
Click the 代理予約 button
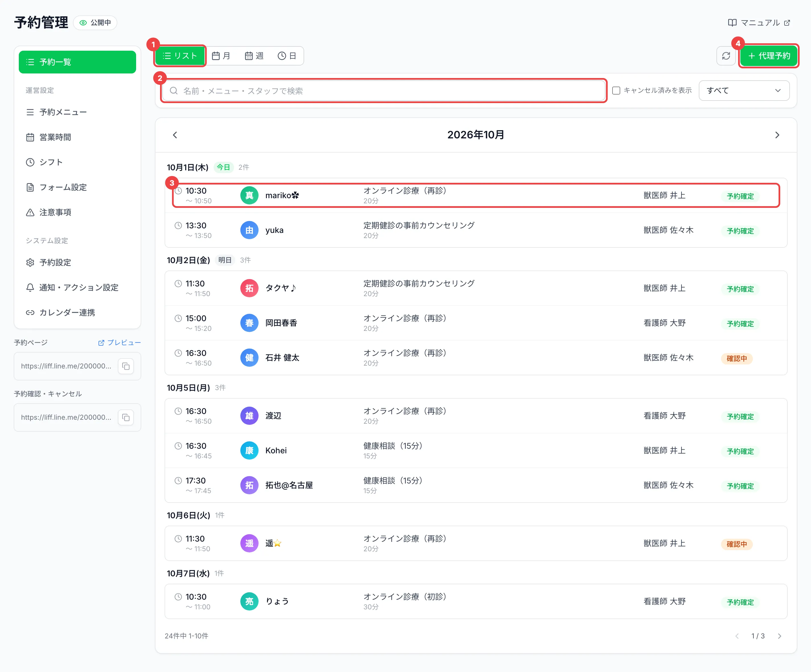[x=769, y=56]
